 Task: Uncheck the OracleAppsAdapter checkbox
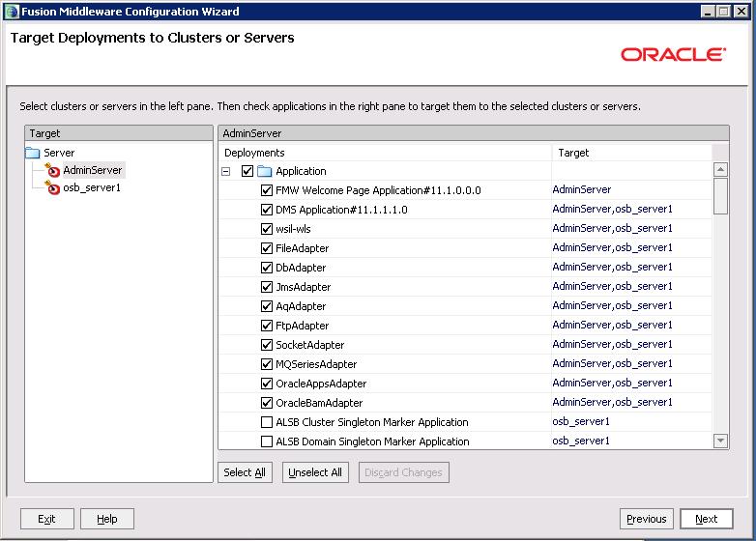click(x=267, y=384)
